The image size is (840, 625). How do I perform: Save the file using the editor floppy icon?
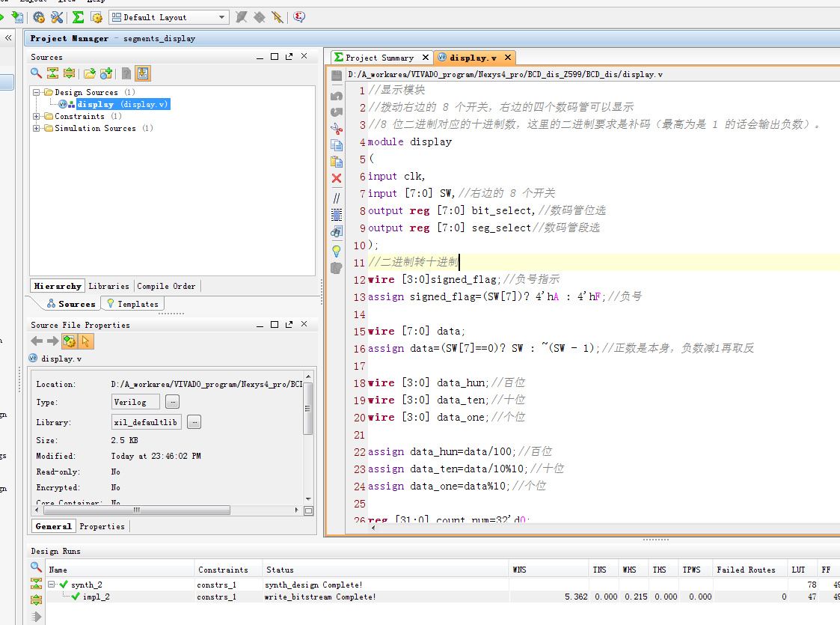click(337, 76)
